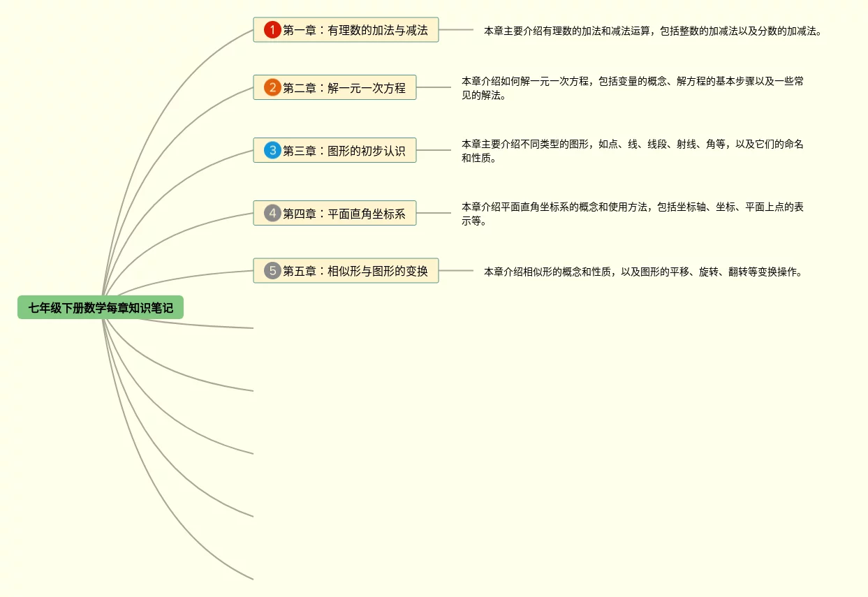
Task: Click the red number 1 priority marker
Action: pos(272,30)
